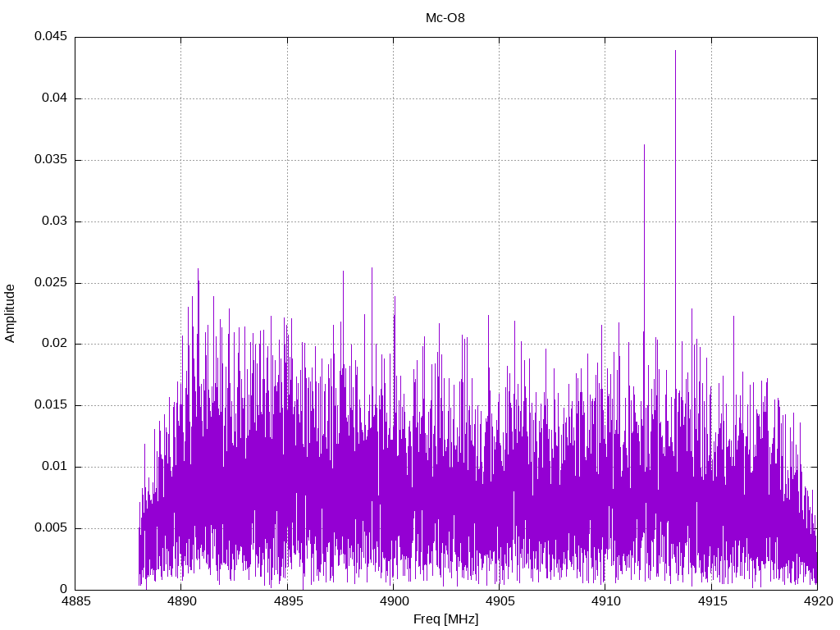Click the 4900 x-axis tick label
840x630 pixels.
(393, 601)
